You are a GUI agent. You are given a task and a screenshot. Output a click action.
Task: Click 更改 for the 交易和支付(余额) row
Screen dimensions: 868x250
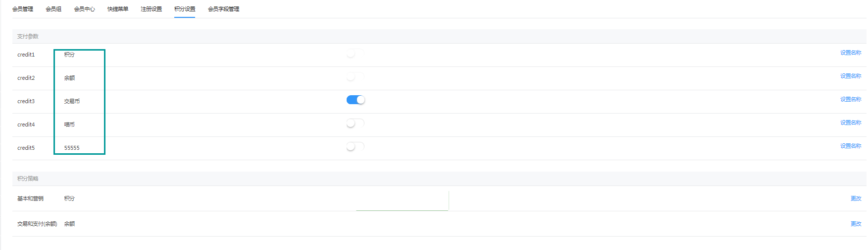click(x=856, y=224)
